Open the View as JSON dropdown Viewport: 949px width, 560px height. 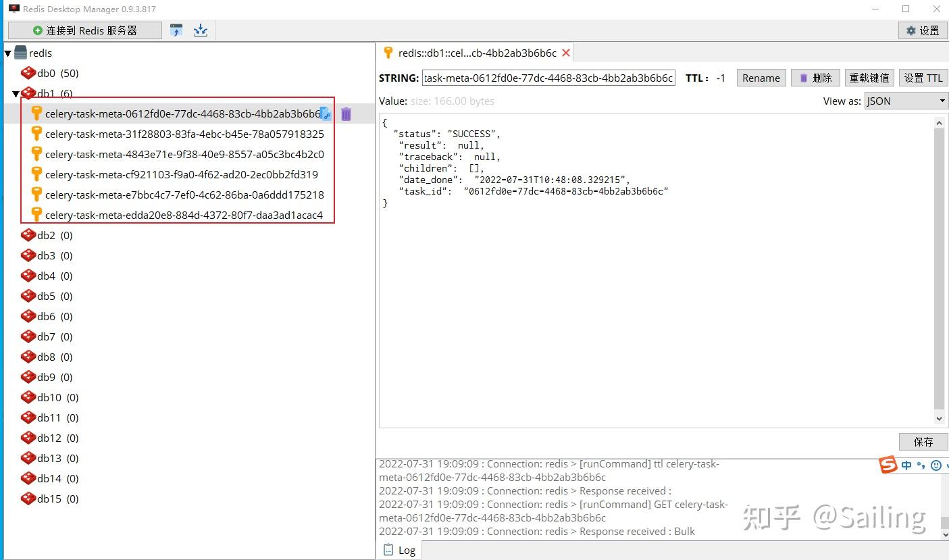click(906, 101)
